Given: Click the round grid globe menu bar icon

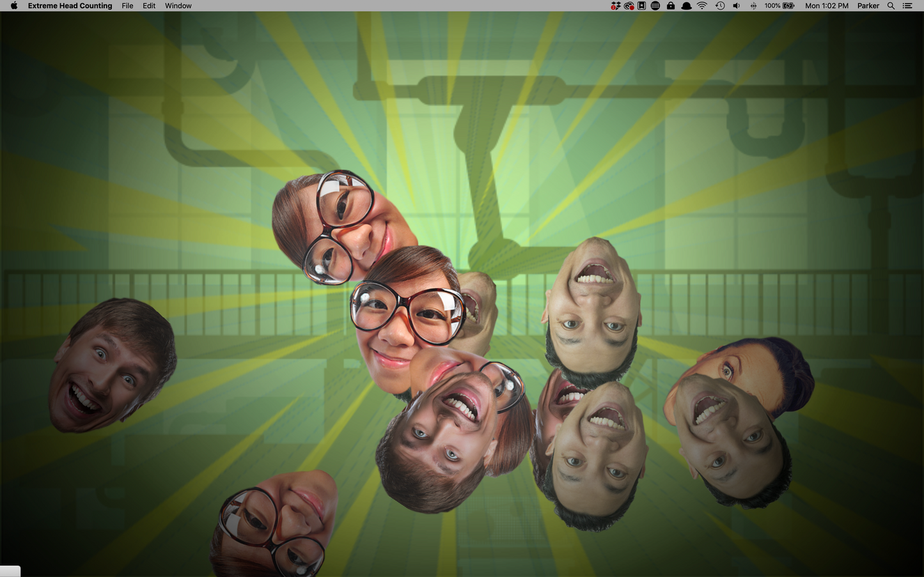Looking at the screenshot, I should (655, 6).
